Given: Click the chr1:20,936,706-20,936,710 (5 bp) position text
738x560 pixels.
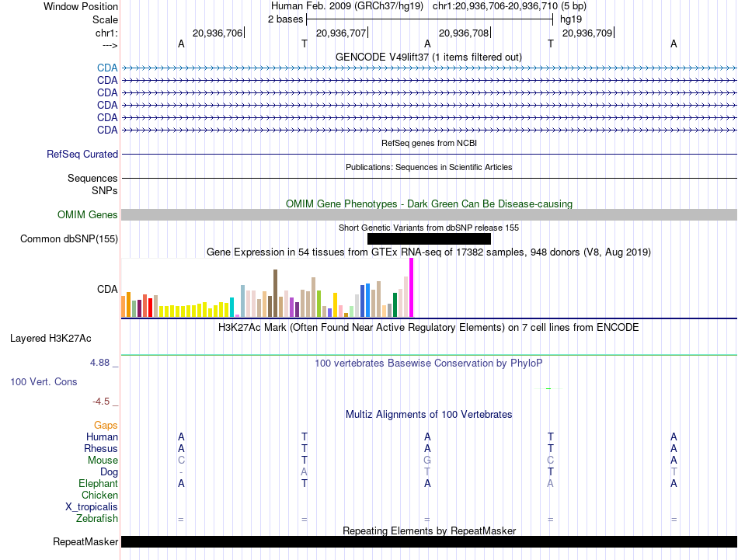Looking at the screenshot, I should [x=510, y=6].
